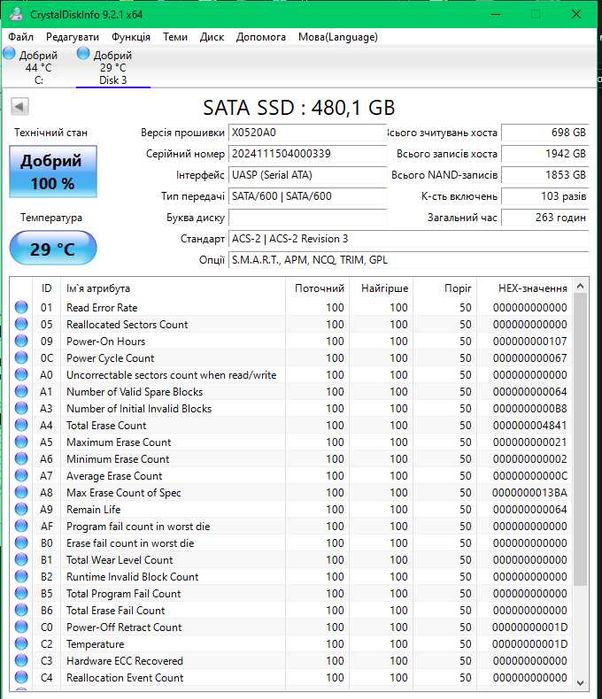Click the total host writes value 1942 GB
Viewport: 602px width, 699px height.
545,154
